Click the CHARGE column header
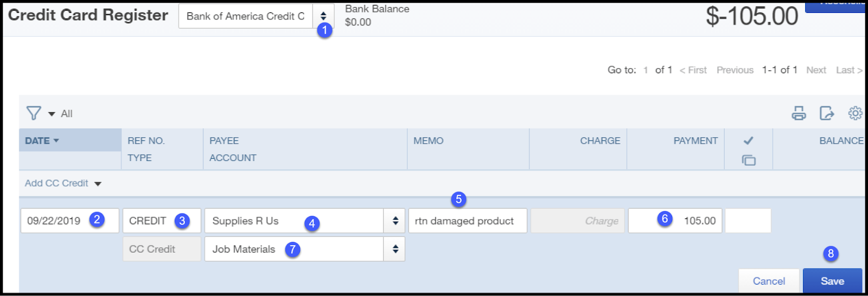This screenshot has height=296, width=868. pos(600,140)
